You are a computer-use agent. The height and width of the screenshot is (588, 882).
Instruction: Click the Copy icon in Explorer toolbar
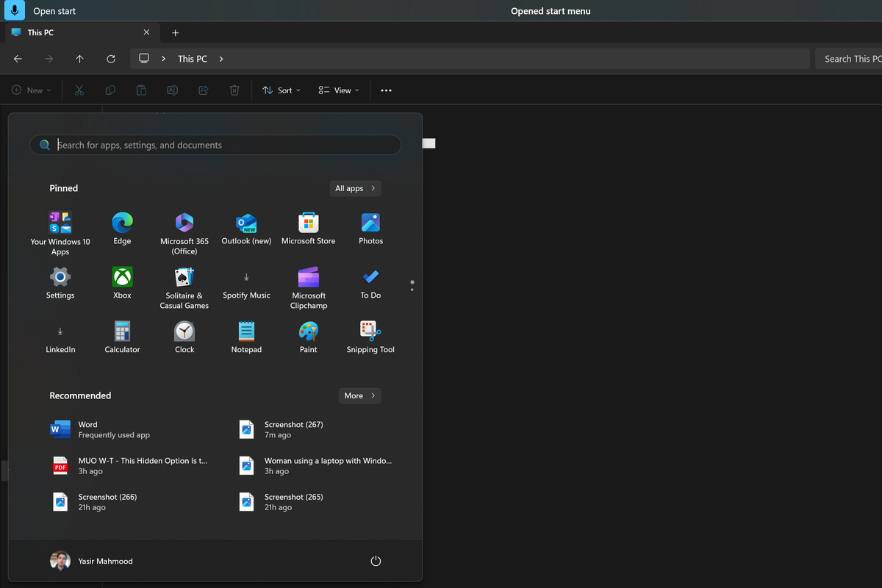(x=110, y=90)
